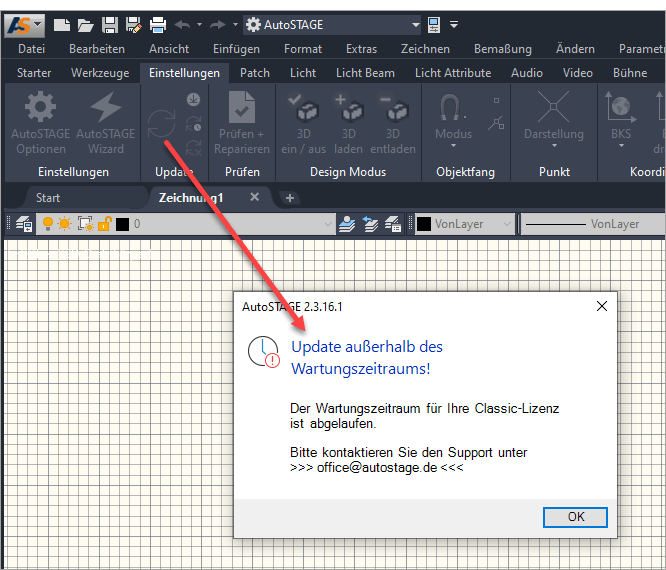Image resolution: width=666 pixels, height=570 pixels.
Task: Switch to the Licht ribbon tab
Action: pos(303,73)
